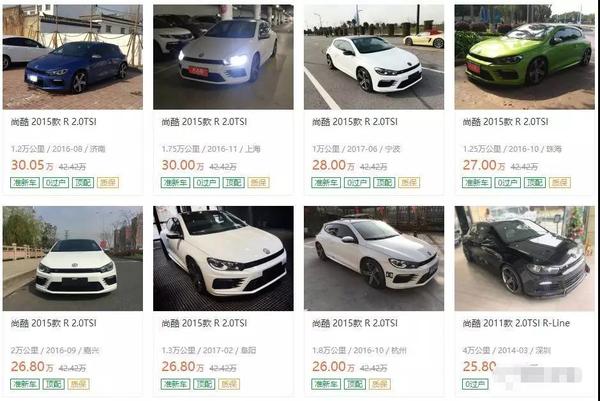Click the 30.00万 price of Shanghai listing

[183, 165]
